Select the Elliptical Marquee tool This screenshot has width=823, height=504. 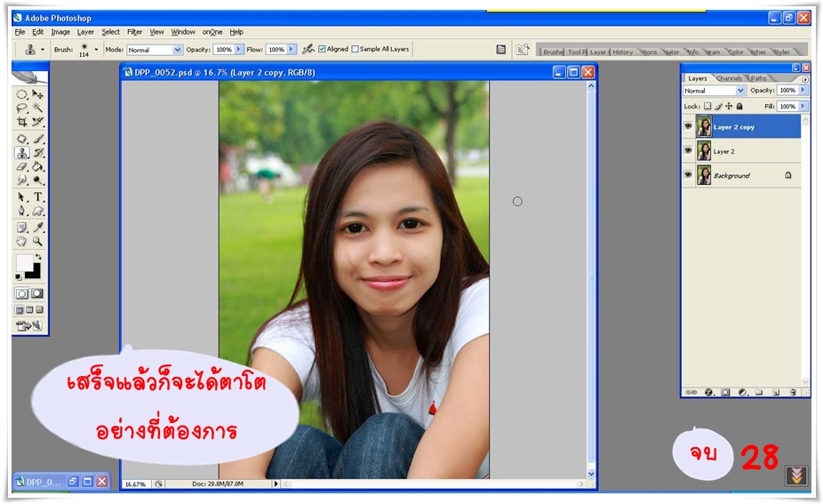pos(21,94)
